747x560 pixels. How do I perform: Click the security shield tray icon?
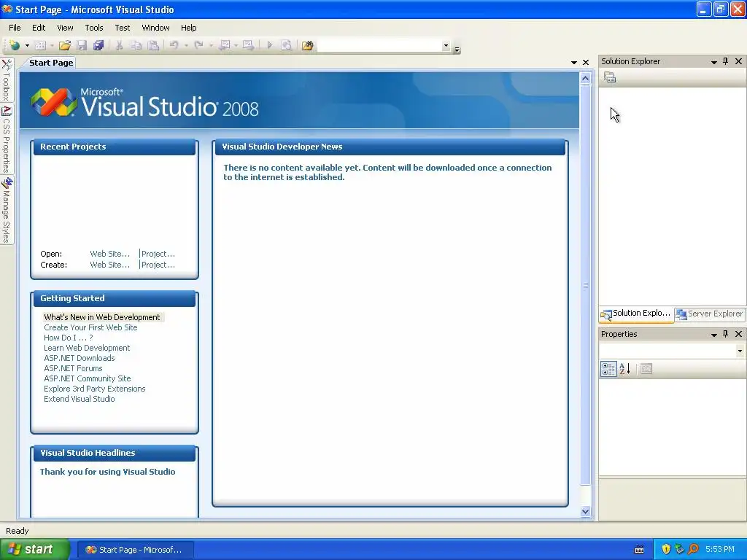pos(666,549)
